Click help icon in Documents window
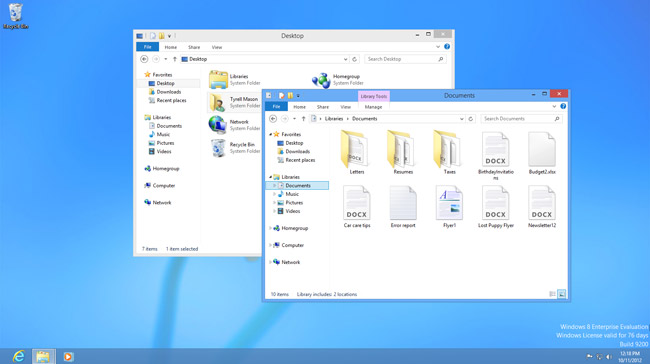 coord(563,107)
